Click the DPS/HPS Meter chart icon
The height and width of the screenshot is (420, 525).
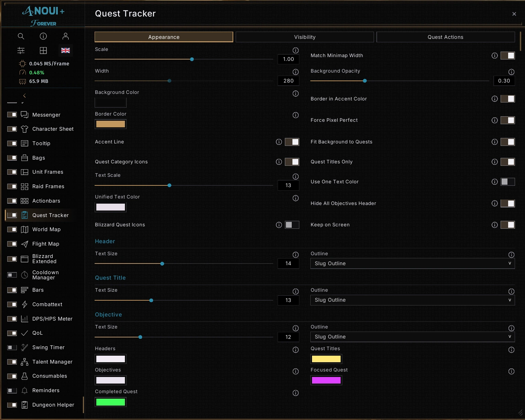[24, 319]
